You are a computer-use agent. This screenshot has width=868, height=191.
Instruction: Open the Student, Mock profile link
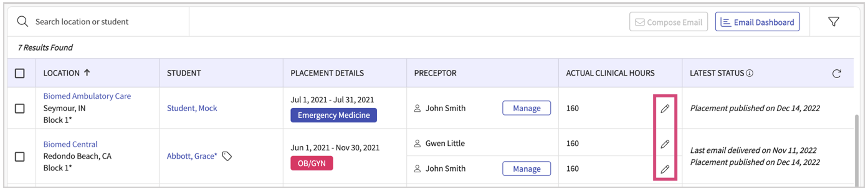coord(192,108)
